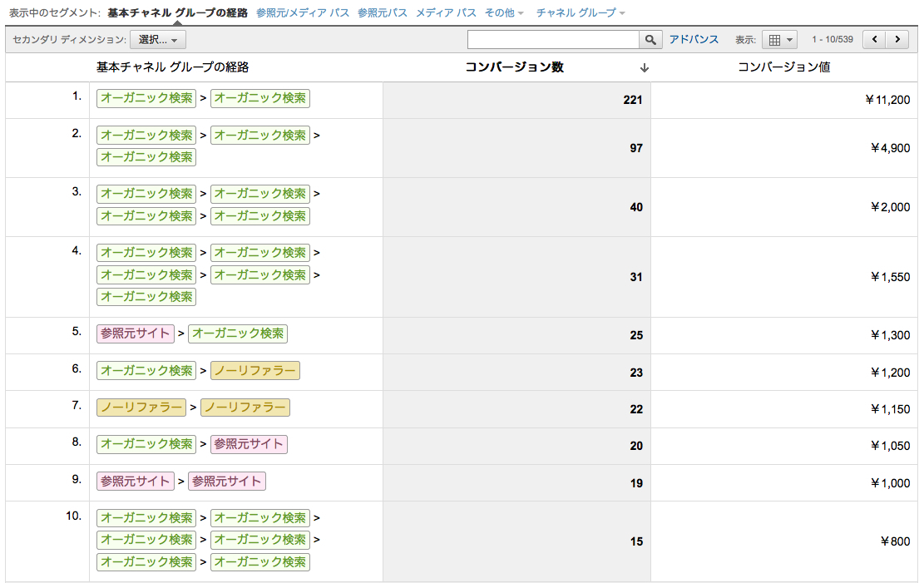The width and height of the screenshot is (924, 583).
Task: Click conversion value ￥1,000
Action: point(891,483)
